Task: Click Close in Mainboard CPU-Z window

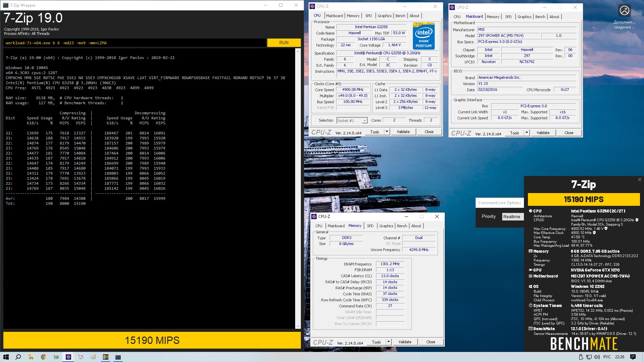Action: click(569, 133)
